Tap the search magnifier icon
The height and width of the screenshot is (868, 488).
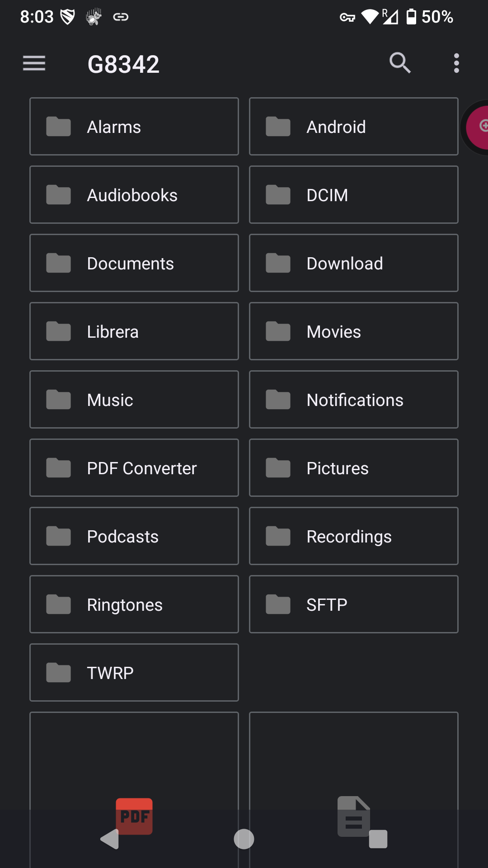(400, 63)
